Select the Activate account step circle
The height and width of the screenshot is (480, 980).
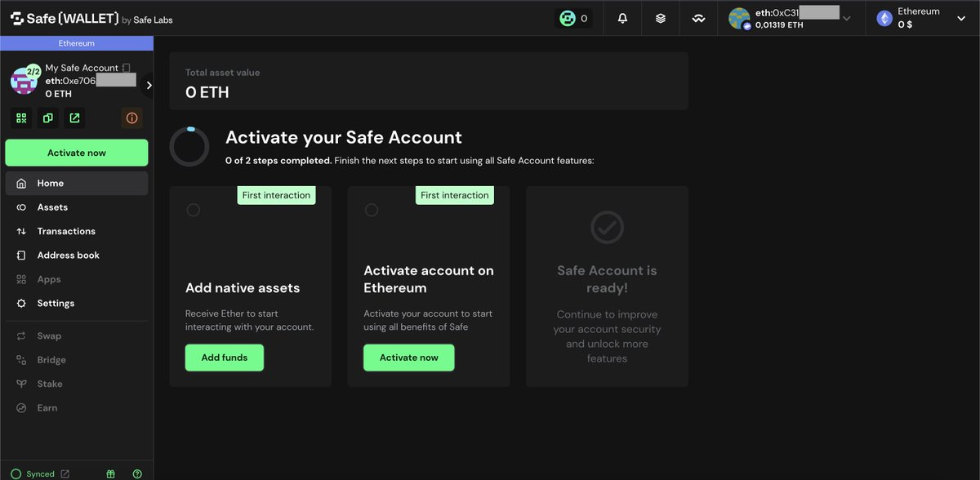point(372,210)
